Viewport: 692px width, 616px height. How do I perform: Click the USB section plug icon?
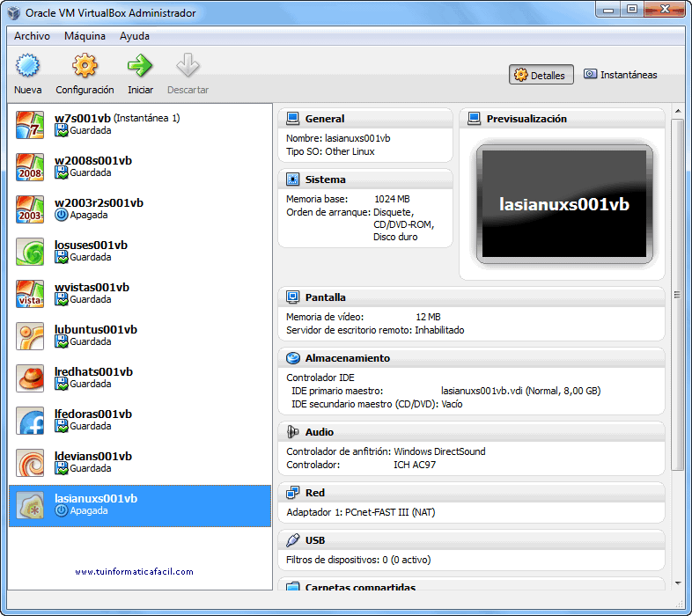[x=292, y=540]
